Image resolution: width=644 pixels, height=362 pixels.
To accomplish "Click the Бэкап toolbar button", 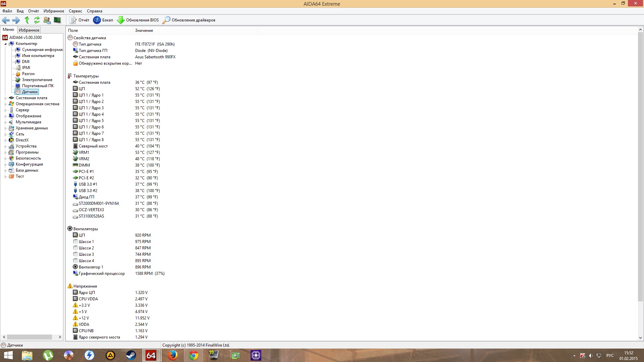I will pos(103,20).
